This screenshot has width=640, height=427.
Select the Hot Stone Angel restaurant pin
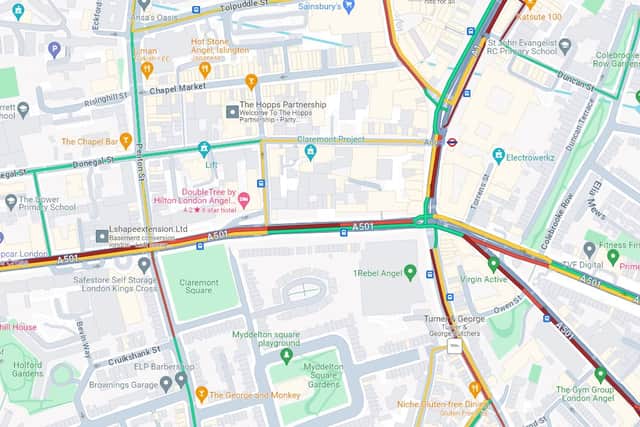point(205,70)
